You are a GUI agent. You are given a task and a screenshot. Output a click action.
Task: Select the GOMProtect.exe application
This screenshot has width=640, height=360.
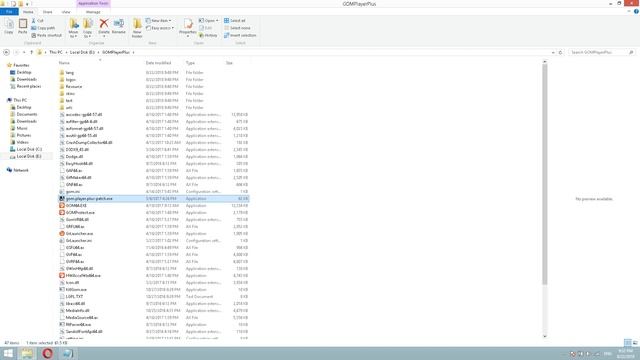80,212
